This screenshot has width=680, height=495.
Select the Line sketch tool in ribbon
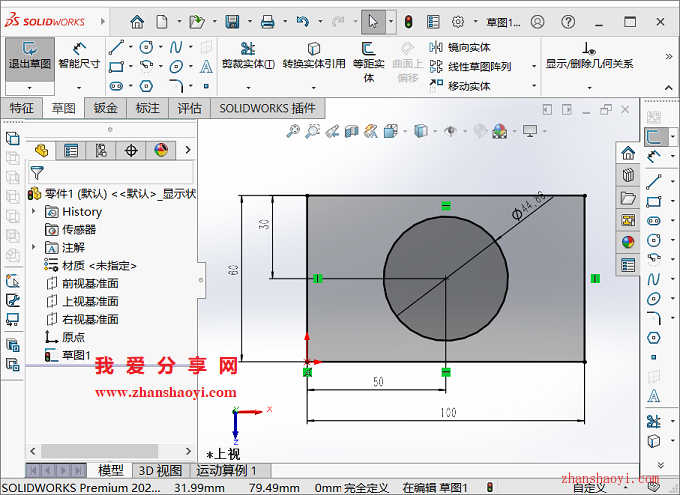click(x=116, y=47)
